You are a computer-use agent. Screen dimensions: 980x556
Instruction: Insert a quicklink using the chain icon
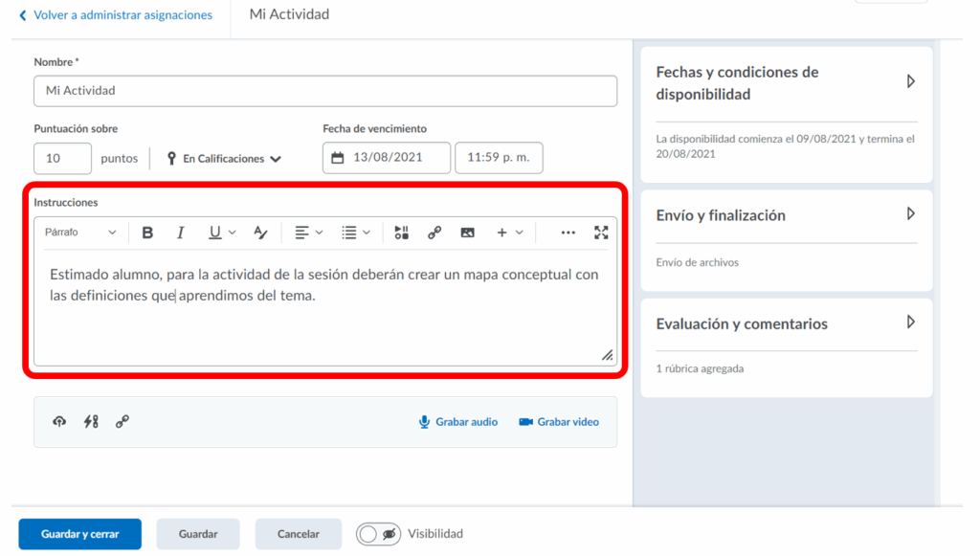point(434,233)
